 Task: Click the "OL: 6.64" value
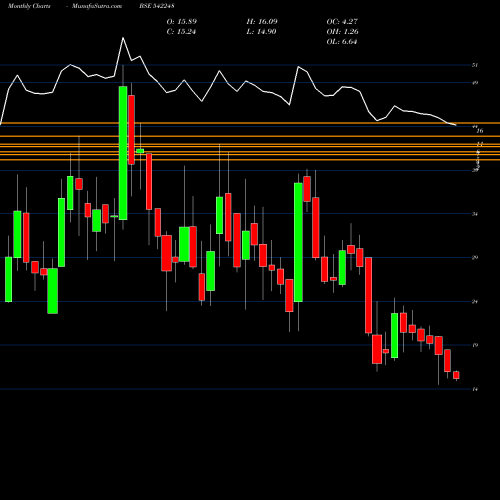coord(342,42)
